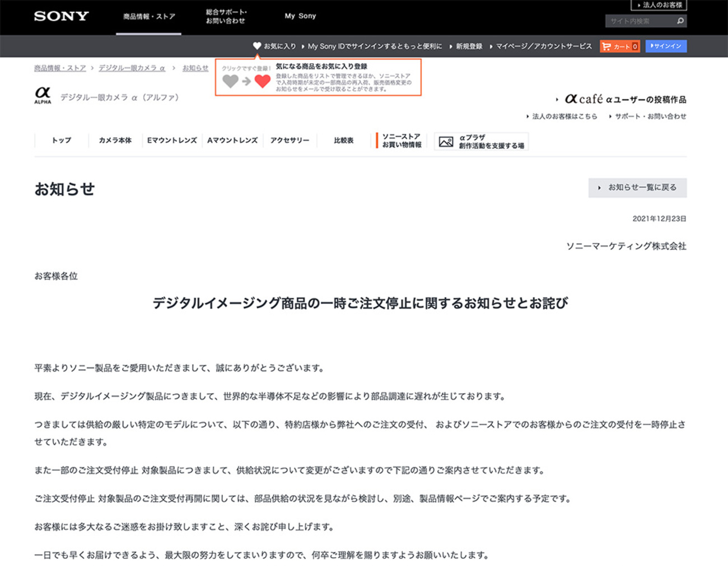This screenshot has width=728, height=566.
Task: Click the search magnifier icon
Action: 680,21
